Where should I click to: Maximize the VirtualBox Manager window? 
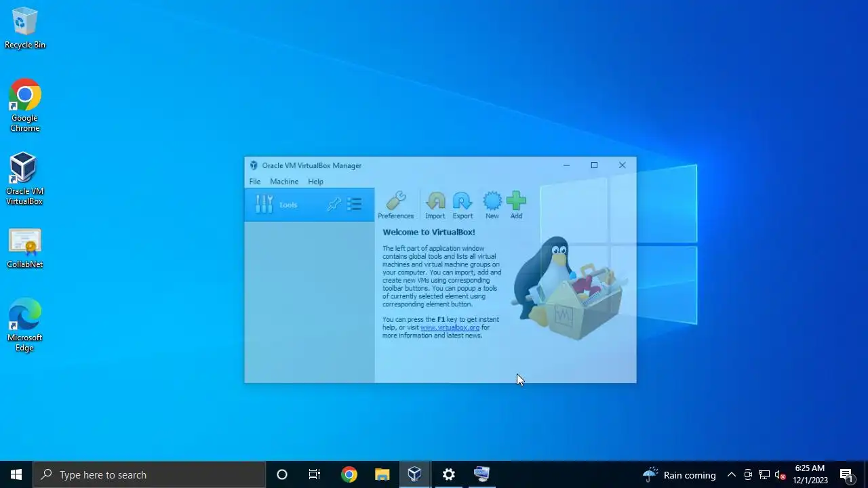click(594, 165)
